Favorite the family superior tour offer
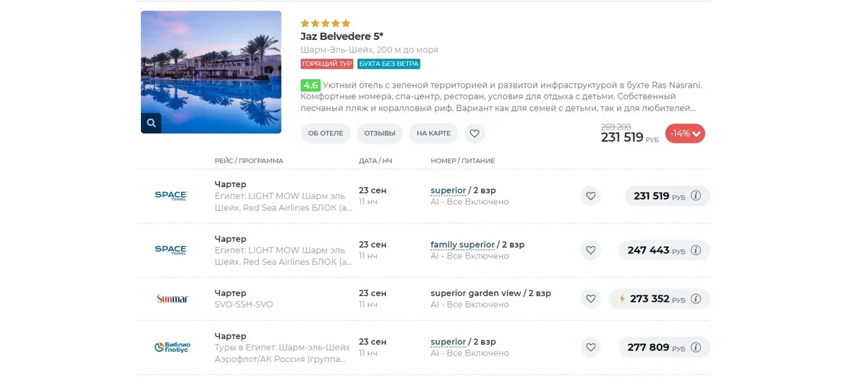 pos(590,250)
